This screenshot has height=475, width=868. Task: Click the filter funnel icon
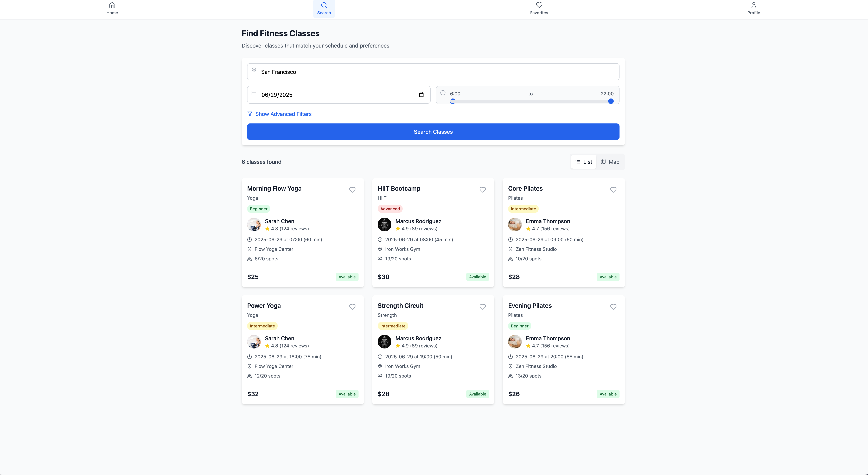coord(250,114)
